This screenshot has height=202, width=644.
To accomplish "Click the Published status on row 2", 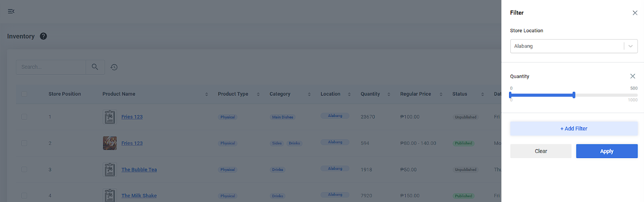I will coord(464,144).
